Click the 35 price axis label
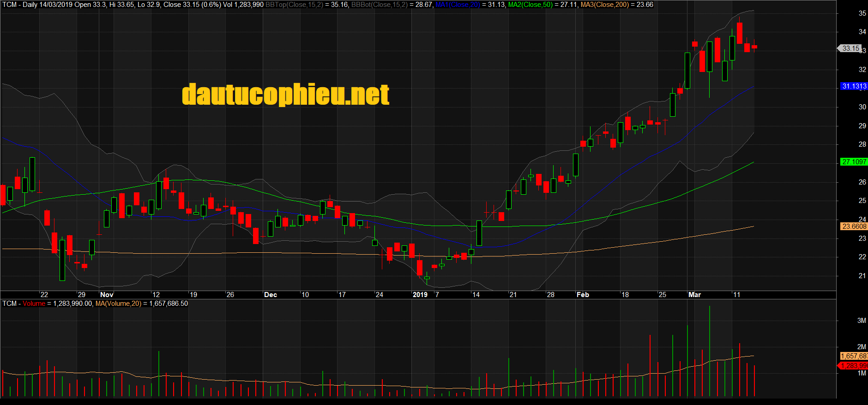Image resolution: width=868 pixels, height=405 pixels. 862,13
